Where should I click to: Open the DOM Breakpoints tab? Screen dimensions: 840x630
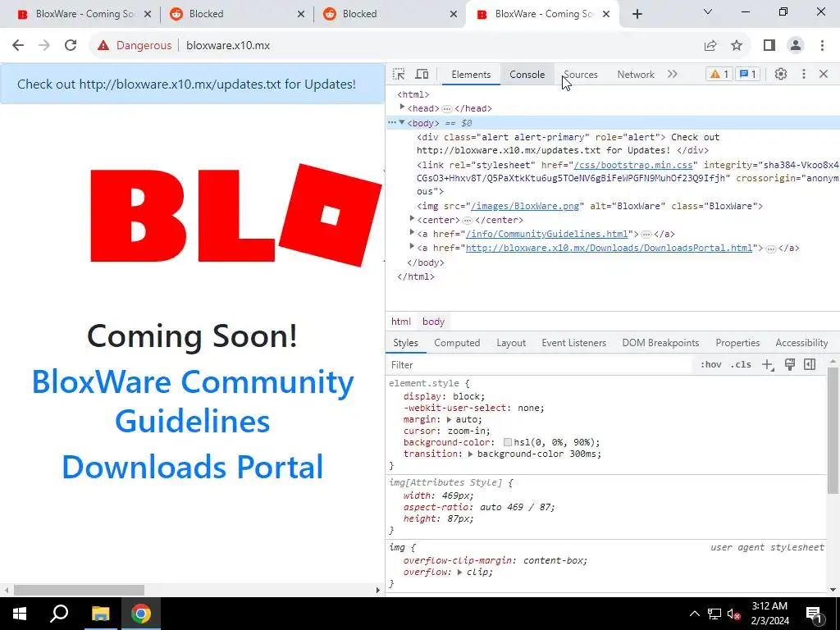point(660,343)
